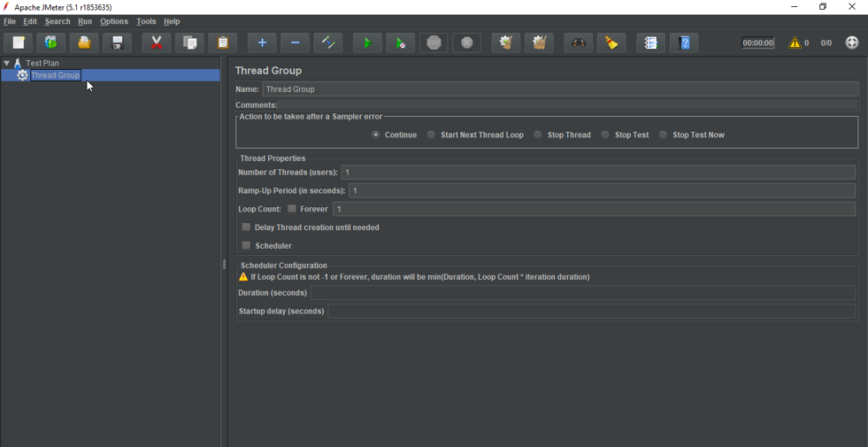Click the Toggle enable/disable icon
Viewport: 868px width, 447px height.
point(328,42)
